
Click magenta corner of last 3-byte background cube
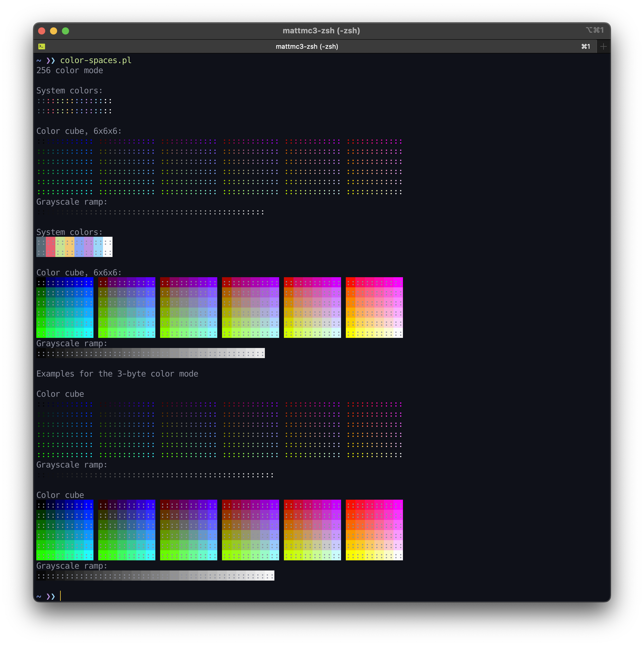[x=398, y=505]
